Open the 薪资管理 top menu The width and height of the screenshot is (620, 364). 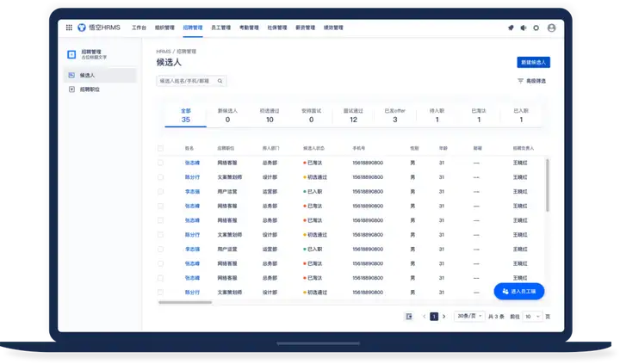click(305, 28)
